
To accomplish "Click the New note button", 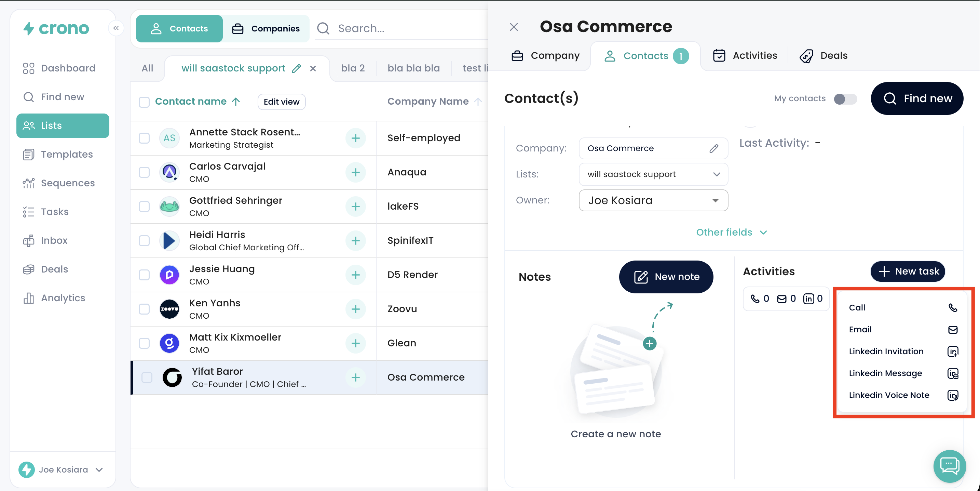I will [x=666, y=277].
